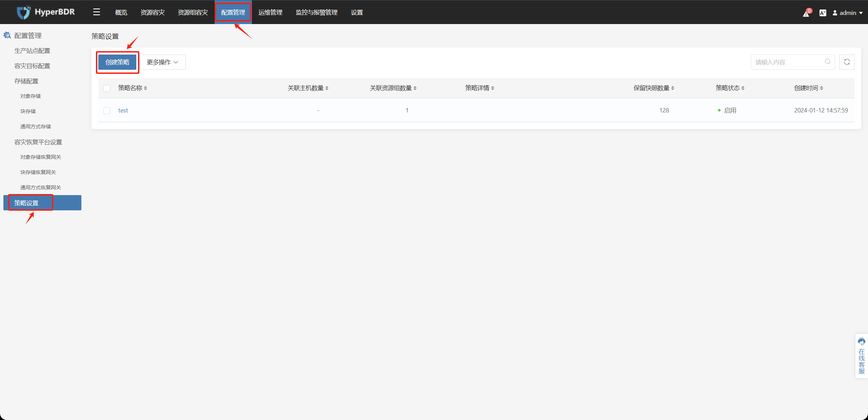
Task: Open the 资源容灾 top menu
Action: coord(153,13)
